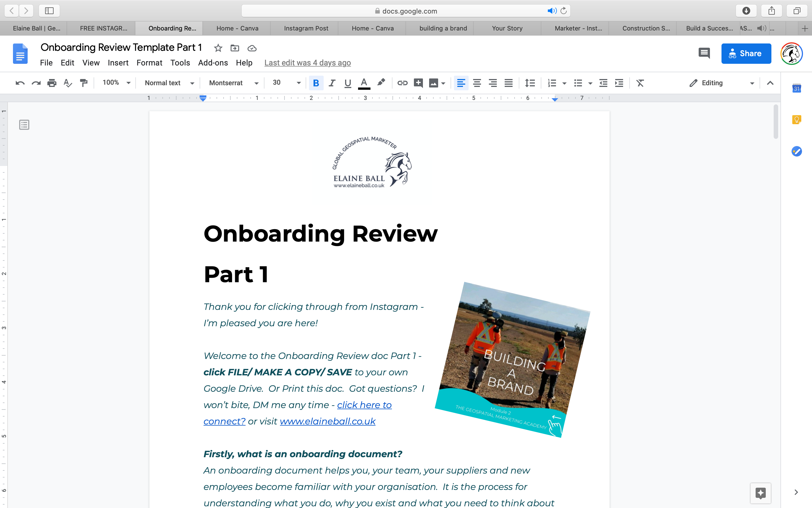Collapse the menus with chevron
Image resolution: width=812 pixels, height=508 pixels.
[x=770, y=83]
